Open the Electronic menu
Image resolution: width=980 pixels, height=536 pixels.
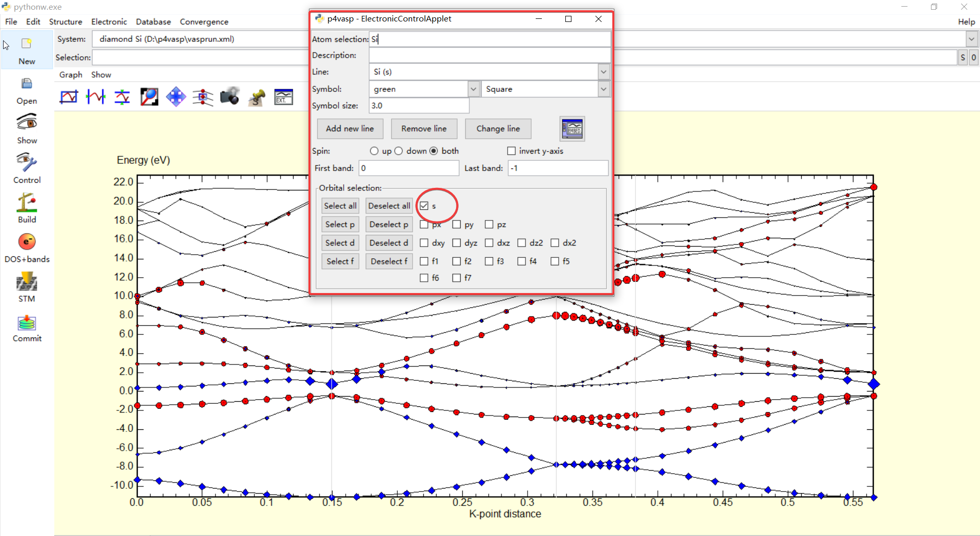[x=109, y=21]
